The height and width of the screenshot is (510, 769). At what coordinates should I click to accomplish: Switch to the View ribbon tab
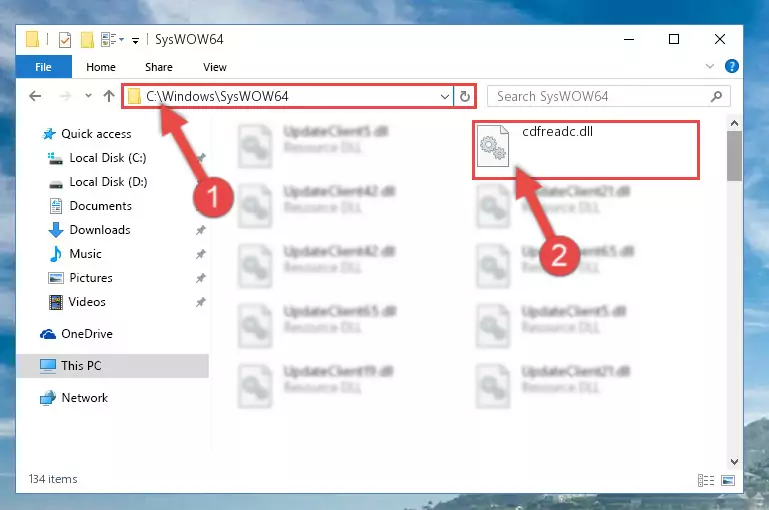coord(215,67)
